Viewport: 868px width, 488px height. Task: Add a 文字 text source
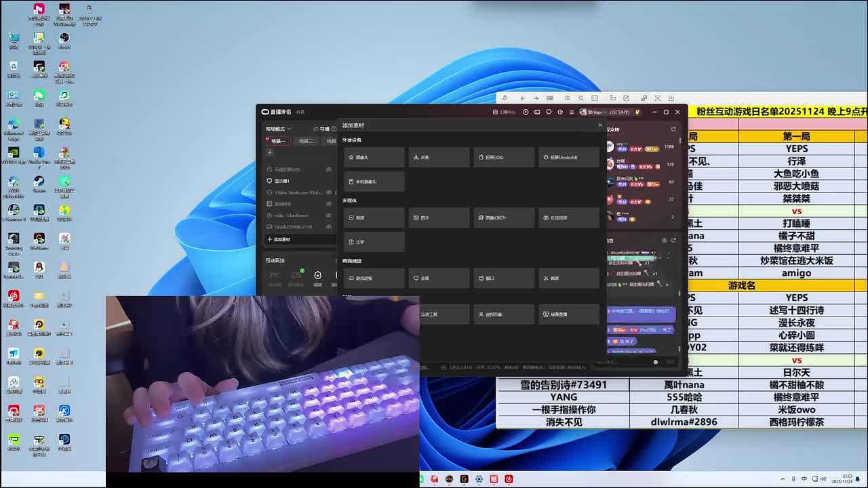[374, 242]
